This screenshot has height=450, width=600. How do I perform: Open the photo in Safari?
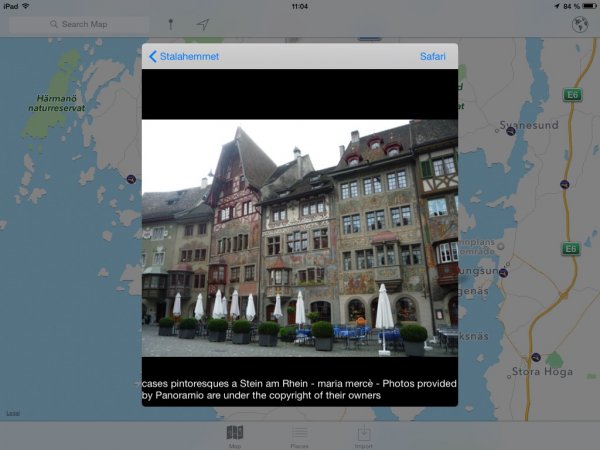click(x=432, y=56)
